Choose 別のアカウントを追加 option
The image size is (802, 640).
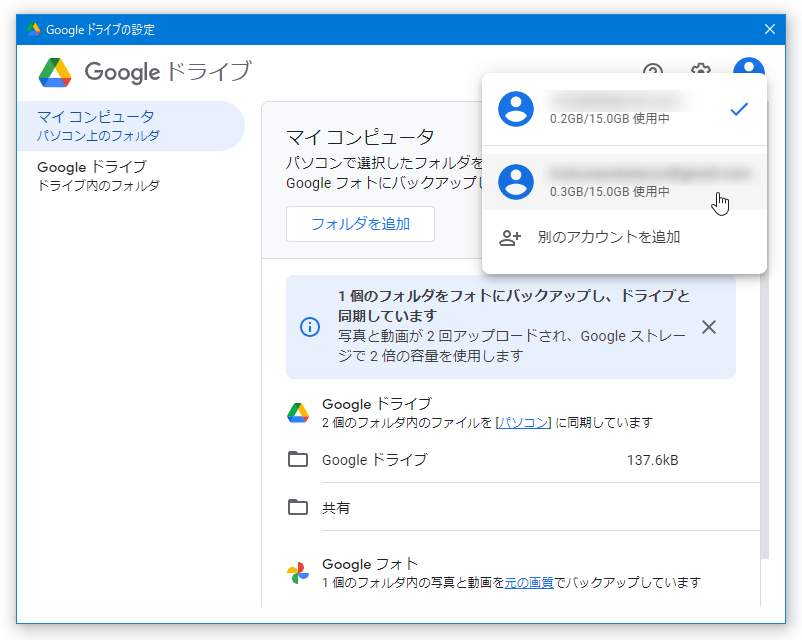point(624,237)
